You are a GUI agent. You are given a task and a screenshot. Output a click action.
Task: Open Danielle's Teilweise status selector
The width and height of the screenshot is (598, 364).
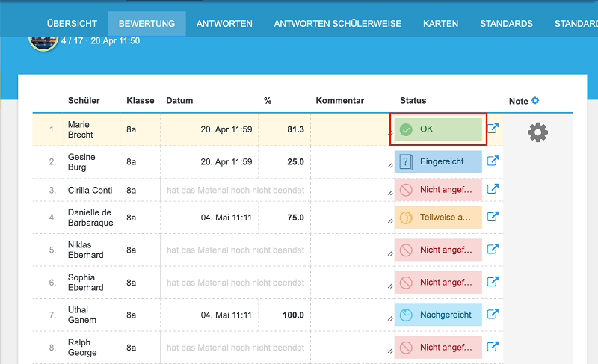[x=439, y=218]
